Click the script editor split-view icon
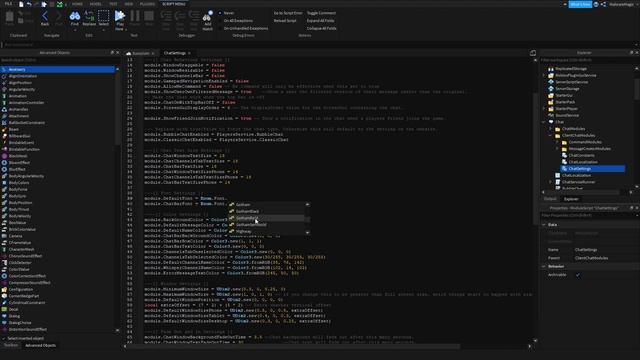The image size is (640, 360). (533, 53)
